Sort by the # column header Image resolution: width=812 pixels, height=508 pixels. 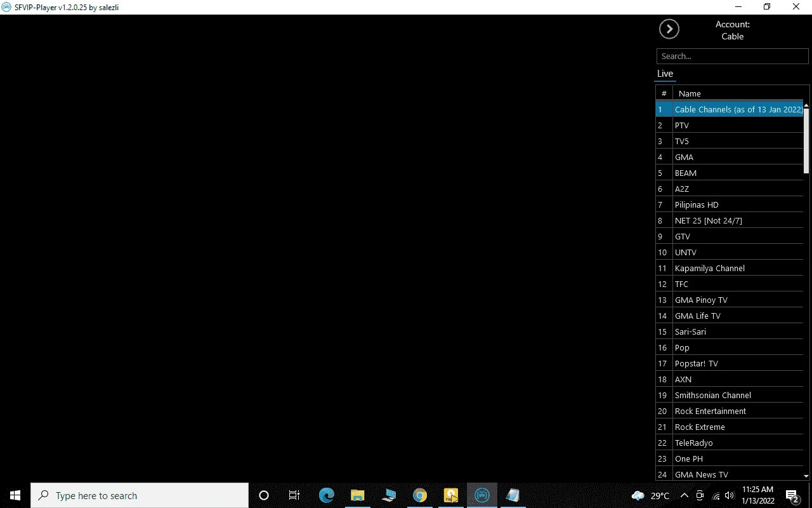[664, 93]
